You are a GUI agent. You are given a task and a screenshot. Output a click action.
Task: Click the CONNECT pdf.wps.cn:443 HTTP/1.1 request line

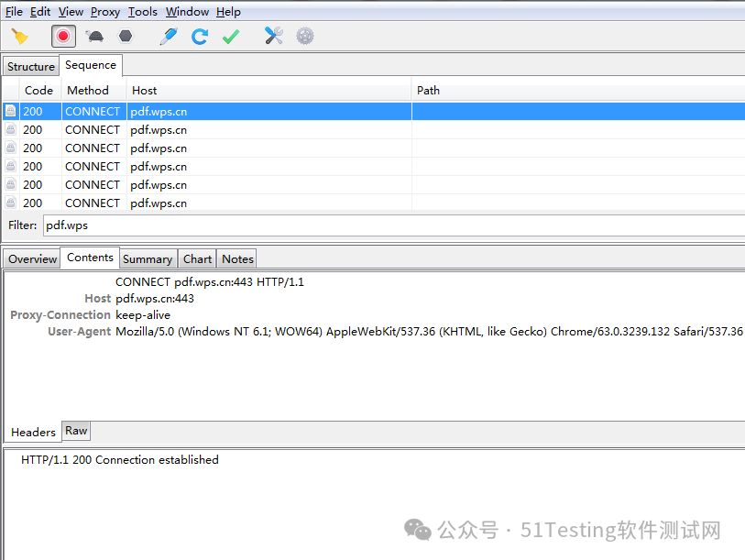pyautogui.click(x=210, y=282)
